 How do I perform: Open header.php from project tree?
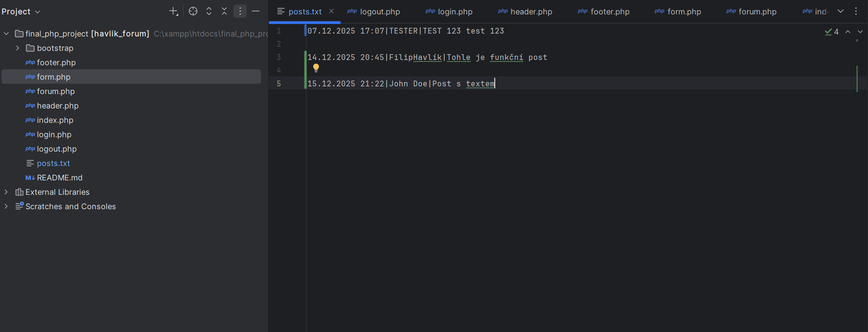(x=58, y=106)
